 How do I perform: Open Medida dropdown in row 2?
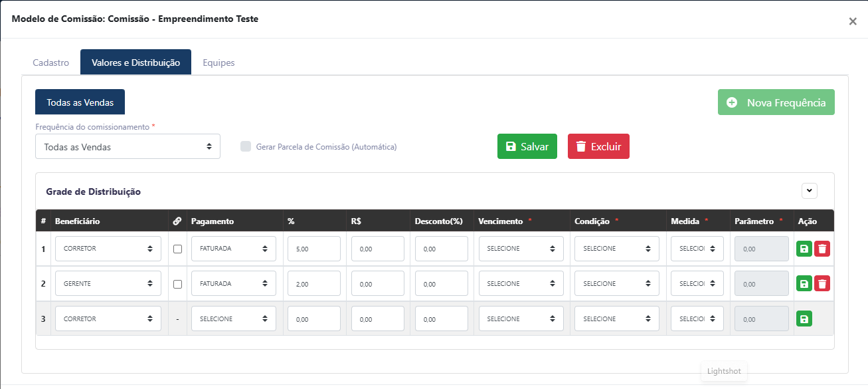[x=697, y=283]
